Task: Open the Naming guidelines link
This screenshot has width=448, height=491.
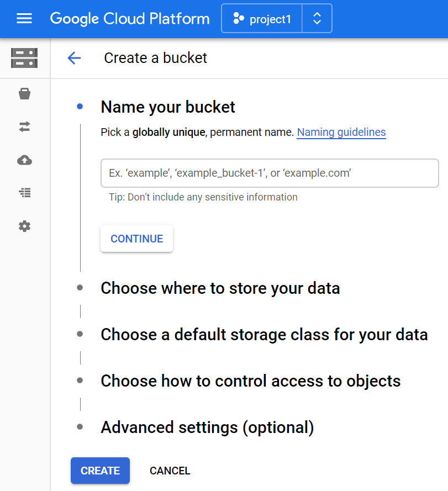Action: click(x=341, y=132)
